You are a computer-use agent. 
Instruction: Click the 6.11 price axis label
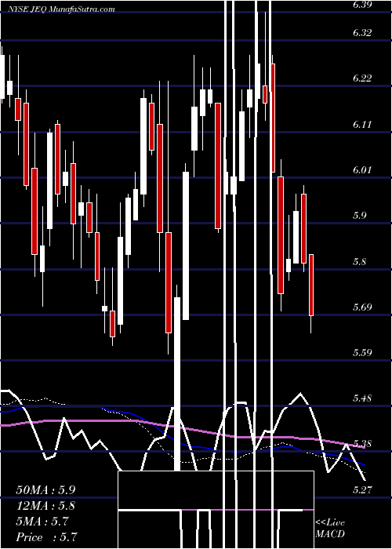point(361,125)
